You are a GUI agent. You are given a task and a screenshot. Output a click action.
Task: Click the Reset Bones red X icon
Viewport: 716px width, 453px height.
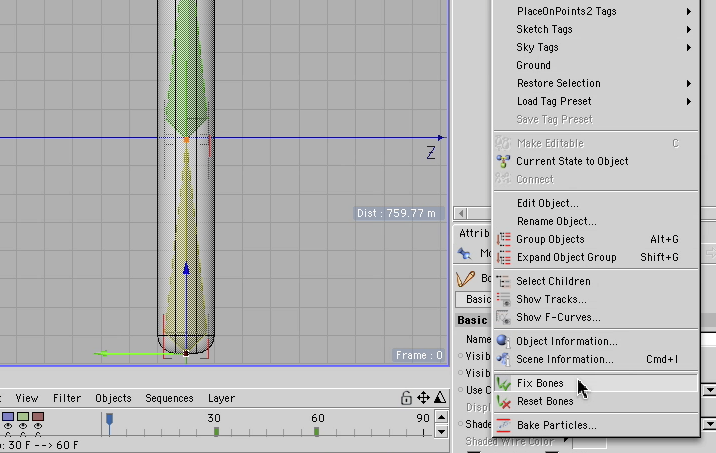coord(504,402)
